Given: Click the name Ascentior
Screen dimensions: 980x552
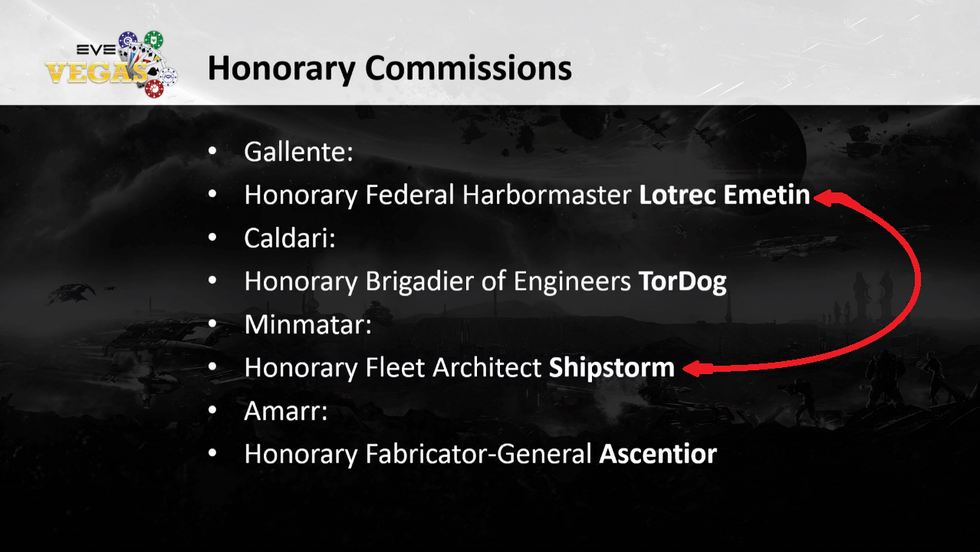Looking at the screenshot, I should pos(657,455).
